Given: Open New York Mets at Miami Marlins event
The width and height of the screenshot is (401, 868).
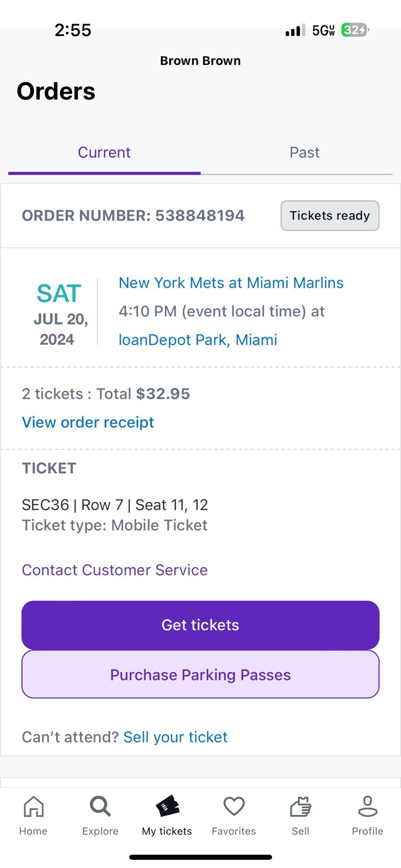Looking at the screenshot, I should point(231,283).
